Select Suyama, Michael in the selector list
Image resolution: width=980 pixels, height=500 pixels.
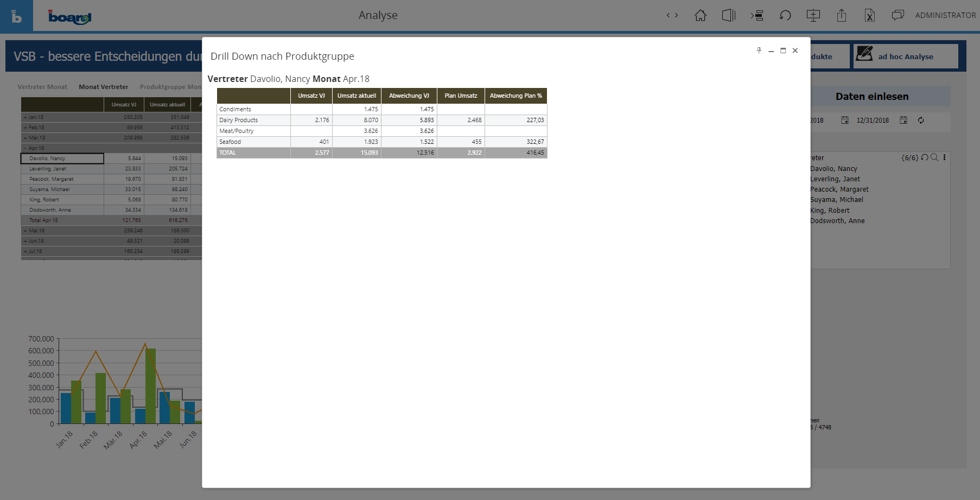837,200
